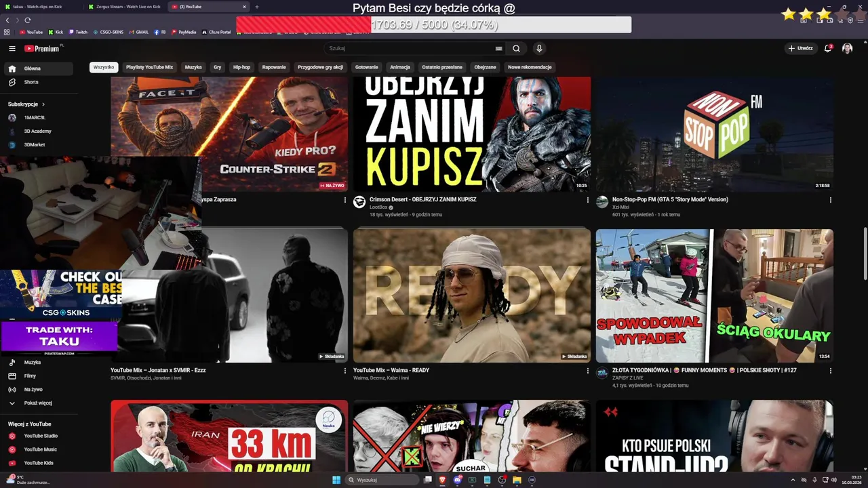Open Task View on taskbar
The width and height of the screenshot is (868, 488).
point(428,480)
